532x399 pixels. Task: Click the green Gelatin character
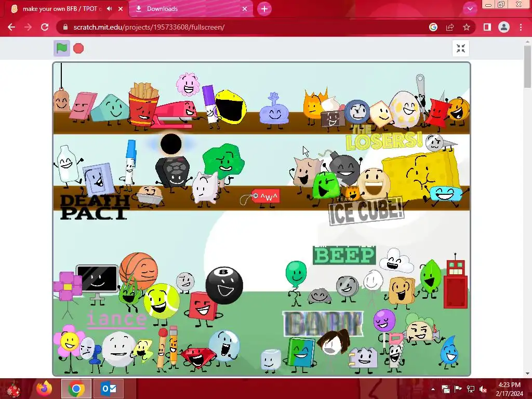click(x=325, y=185)
